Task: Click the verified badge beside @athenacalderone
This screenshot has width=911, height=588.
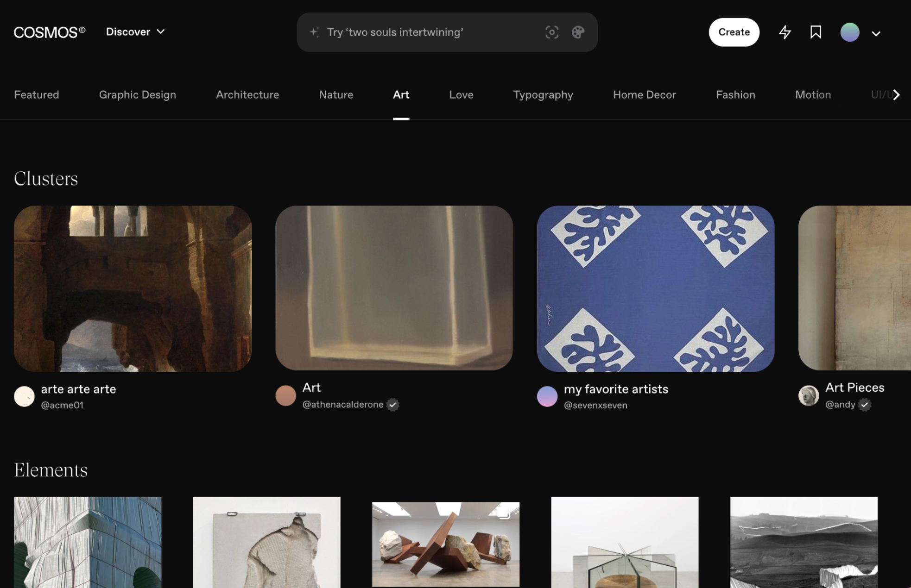Action: coord(392,405)
